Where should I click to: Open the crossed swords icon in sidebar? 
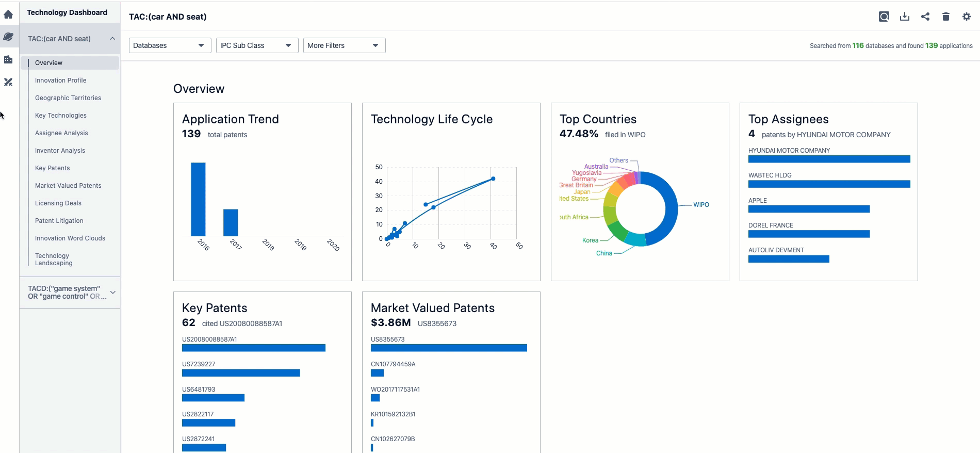click(x=8, y=82)
